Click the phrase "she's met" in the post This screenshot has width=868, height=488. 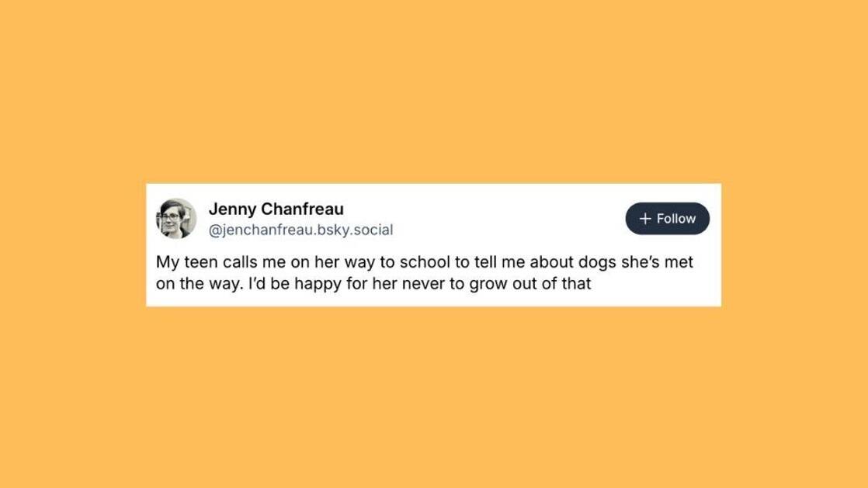654,262
